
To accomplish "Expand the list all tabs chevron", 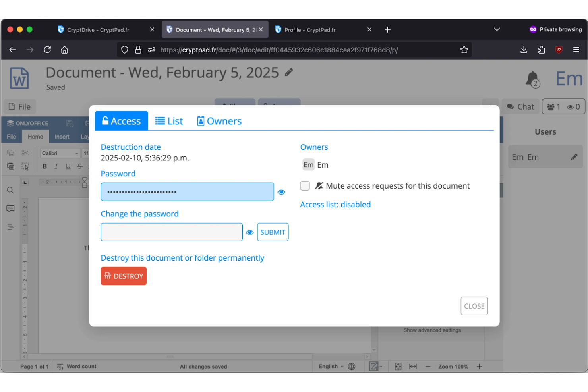I will 497,30.
